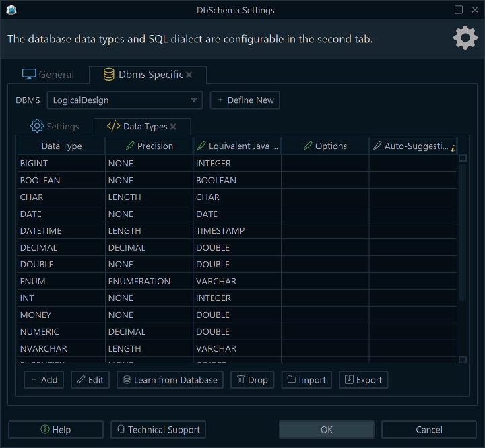Select the DATE data type cell

point(61,214)
